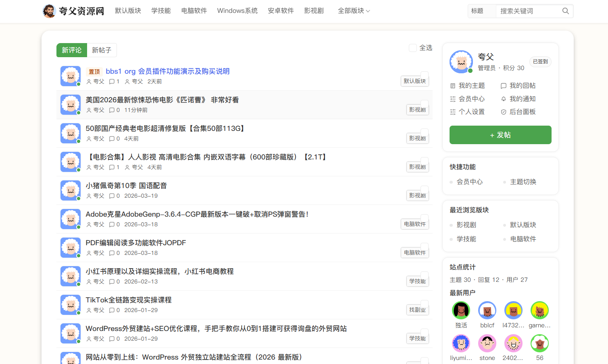Viewport: 608px width, 364px height.
Task: View new user bblcf avatar
Action: [487, 310]
